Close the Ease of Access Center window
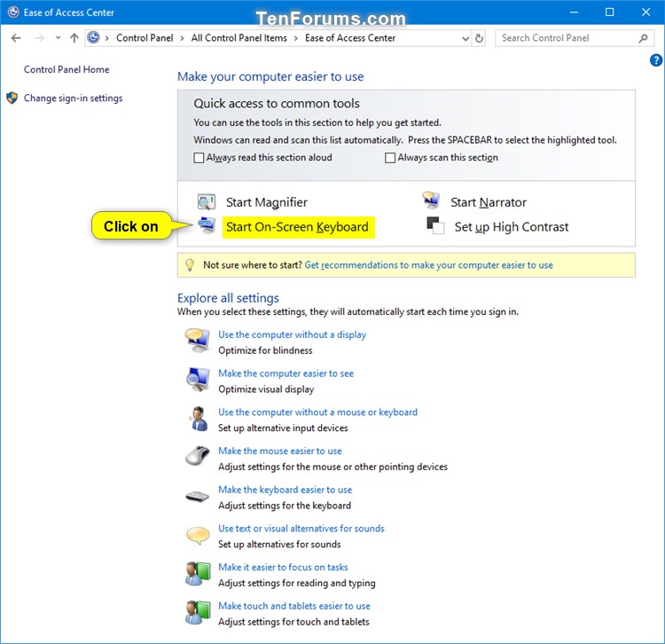665x644 pixels. pyautogui.click(x=645, y=12)
